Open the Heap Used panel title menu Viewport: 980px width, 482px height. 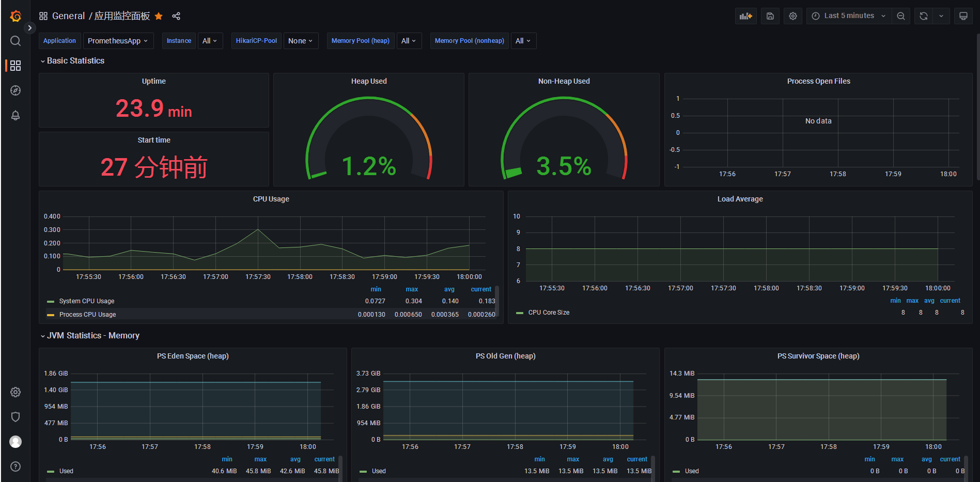pos(369,81)
